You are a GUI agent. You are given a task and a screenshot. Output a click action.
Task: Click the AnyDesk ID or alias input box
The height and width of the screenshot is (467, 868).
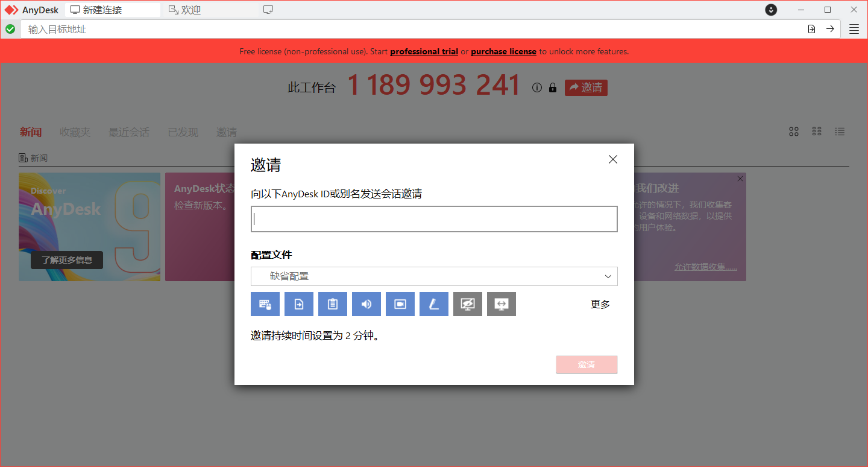[x=434, y=219]
